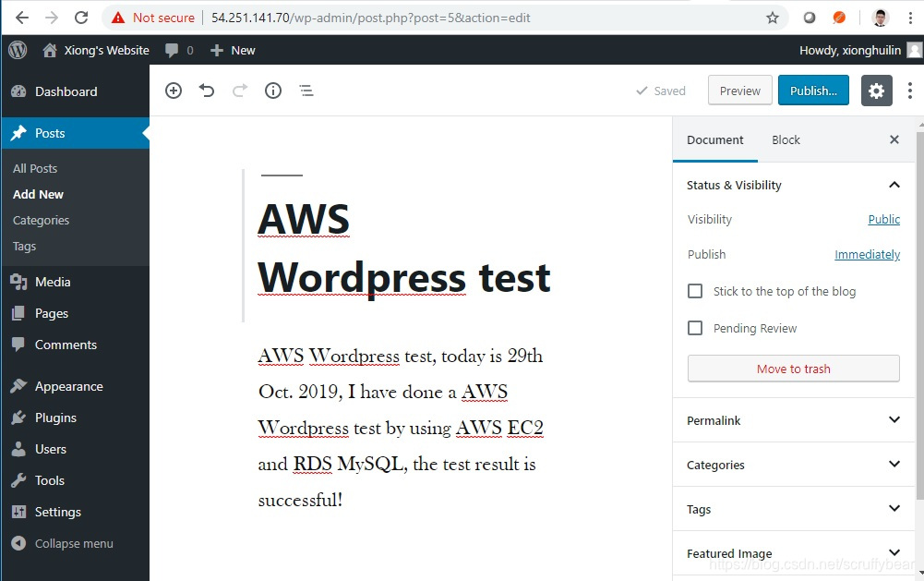Image resolution: width=924 pixels, height=581 pixels.
Task: Open the browser three-dot menu
Action: coord(910,18)
